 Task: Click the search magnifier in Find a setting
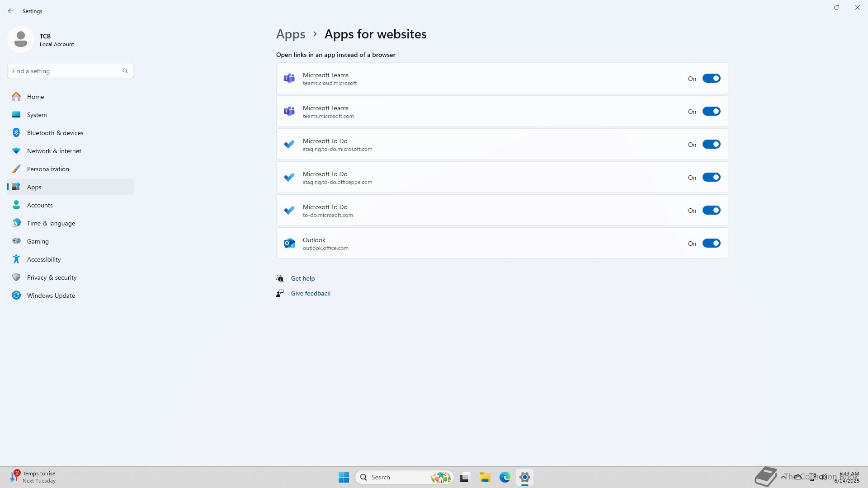pyautogui.click(x=125, y=71)
